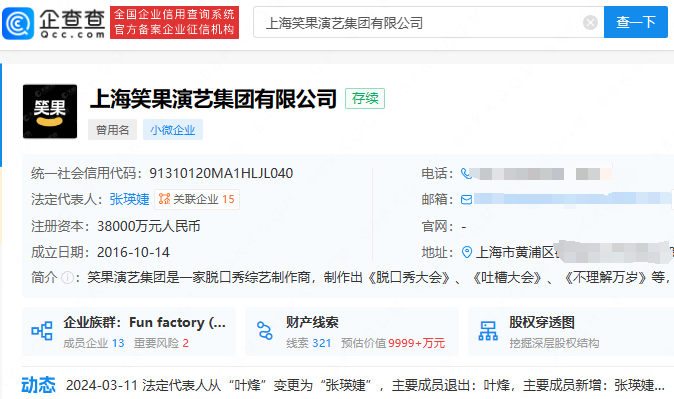Open the 关联企业 15 badge
The height and width of the screenshot is (399, 674).
coord(197,199)
